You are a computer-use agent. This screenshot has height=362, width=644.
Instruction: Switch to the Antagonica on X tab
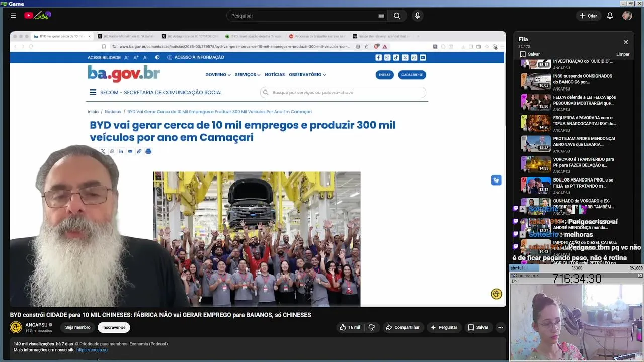coord(189,36)
